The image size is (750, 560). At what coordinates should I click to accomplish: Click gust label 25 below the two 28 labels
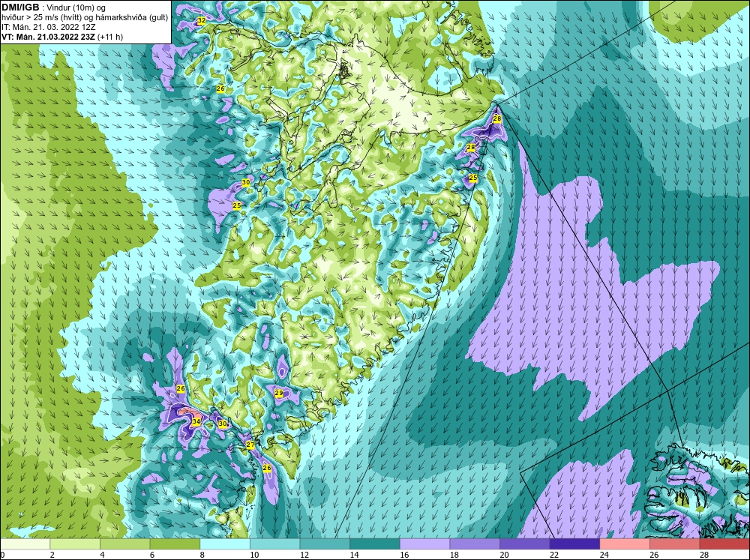tap(473, 178)
